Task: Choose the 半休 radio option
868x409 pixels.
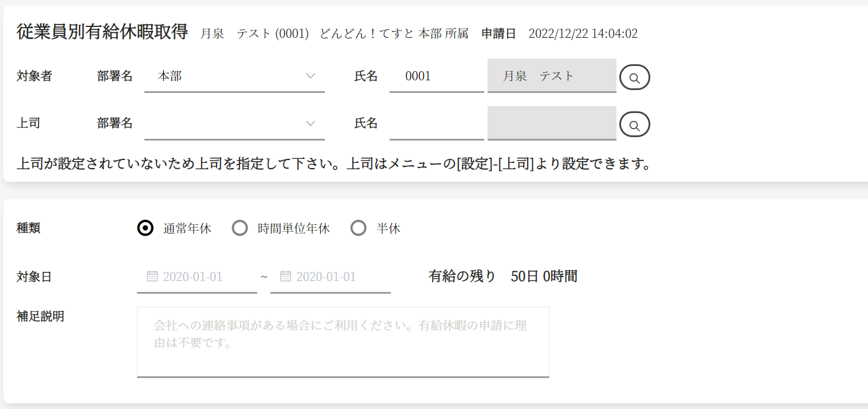Action: click(x=359, y=228)
